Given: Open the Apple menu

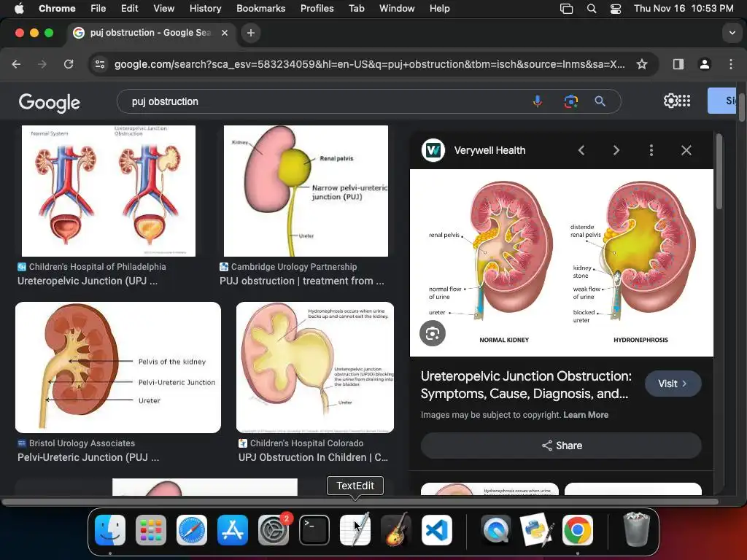Looking at the screenshot, I should pos(19,9).
